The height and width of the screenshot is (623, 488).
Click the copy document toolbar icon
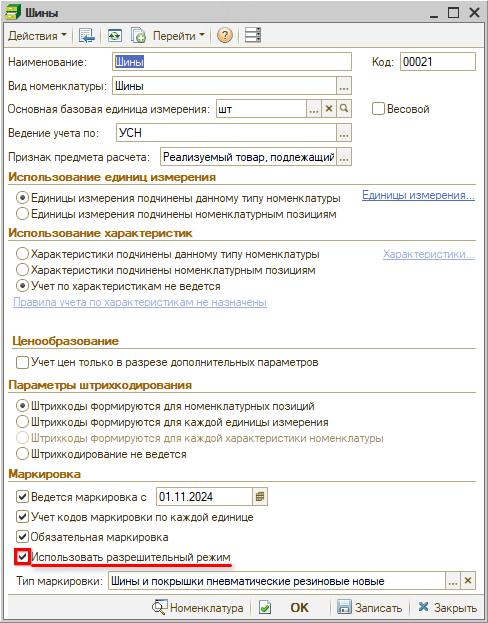tap(138, 36)
